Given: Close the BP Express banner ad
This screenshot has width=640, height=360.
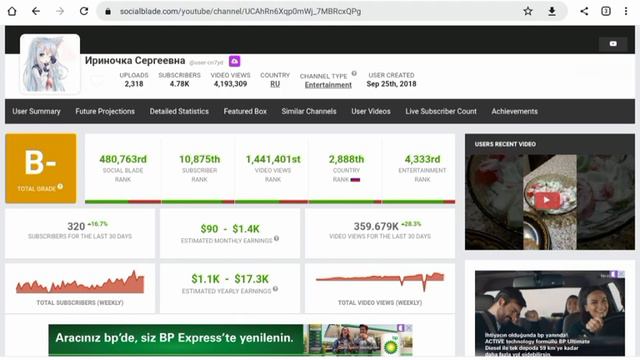Looking at the screenshot, I should coord(409,328).
